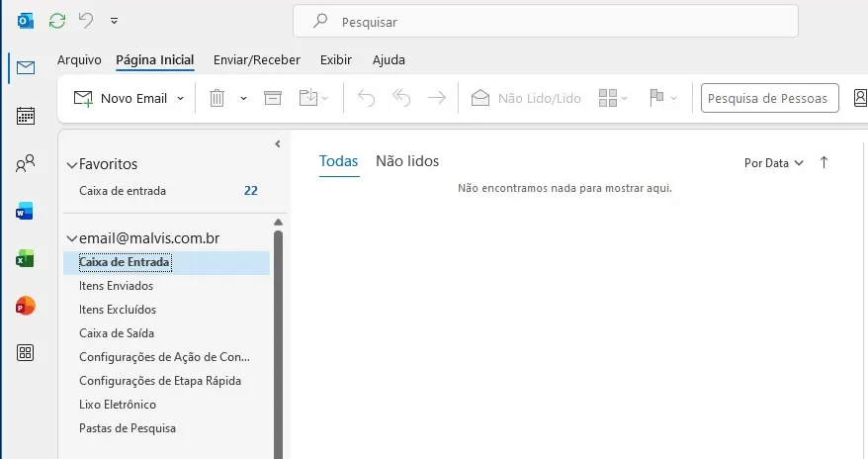Screen dimensions: 868x459
Task: Click the Pesquisar search box
Action: click(546, 22)
